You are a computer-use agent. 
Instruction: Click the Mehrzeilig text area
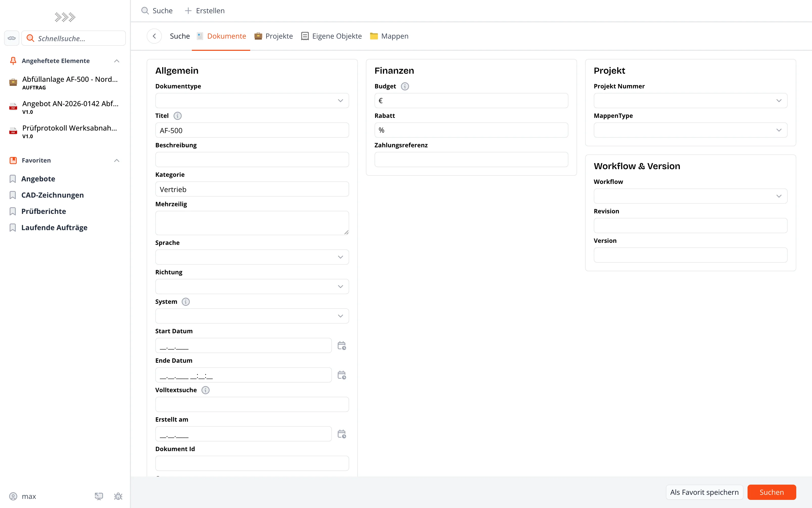pos(252,223)
